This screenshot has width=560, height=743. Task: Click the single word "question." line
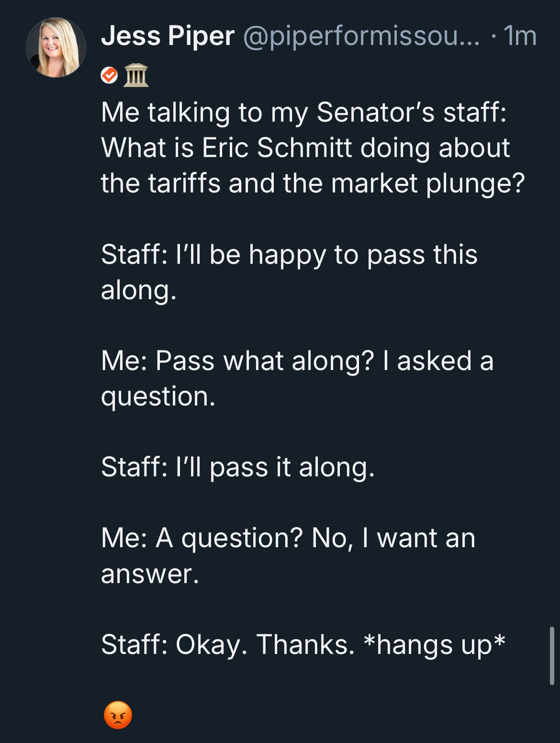(x=158, y=396)
